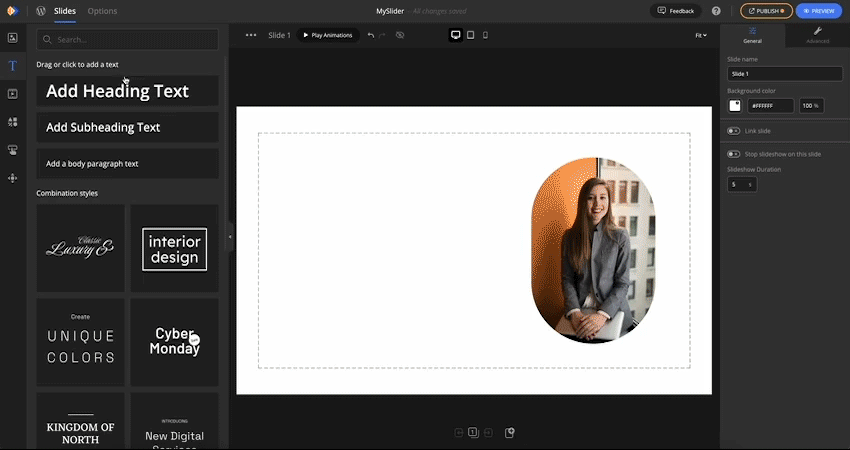Toggle the hidden layers eye icon
The width and height of the screenshot is (850, 450).
coord(400,35)
